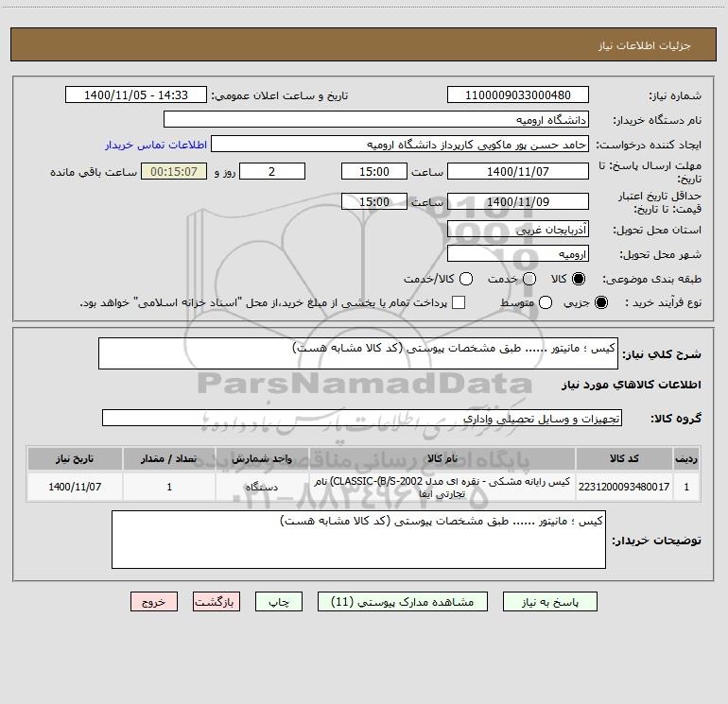Toggle the اسناد خزانه اسلامی payment checkbox
The height and width of the screenshot is (704, 728).
coord(459,302)
